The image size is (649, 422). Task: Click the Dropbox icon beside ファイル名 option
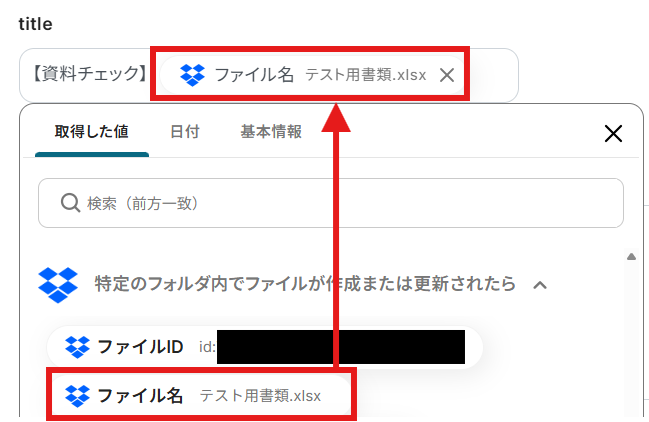pos(77,396)
